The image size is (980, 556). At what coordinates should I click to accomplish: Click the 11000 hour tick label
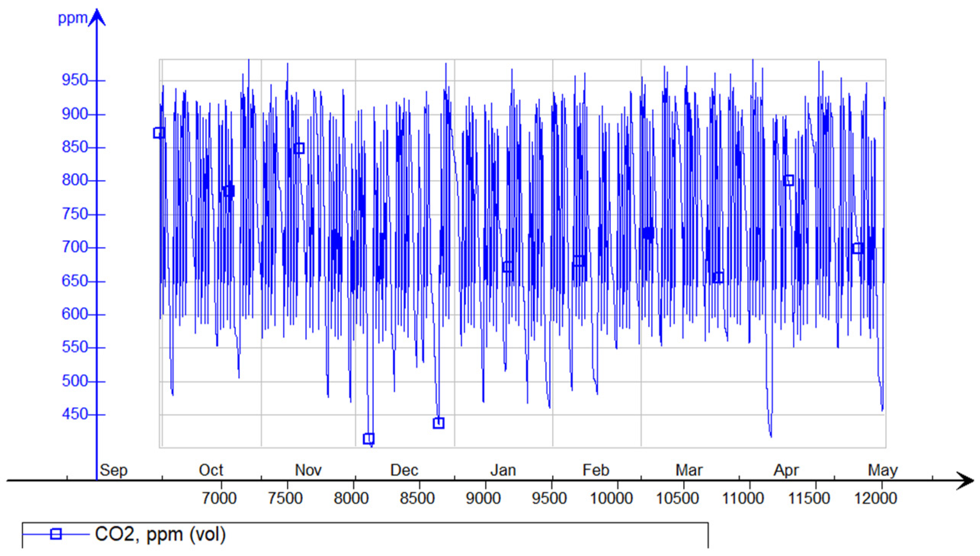(x=743, y=499)
